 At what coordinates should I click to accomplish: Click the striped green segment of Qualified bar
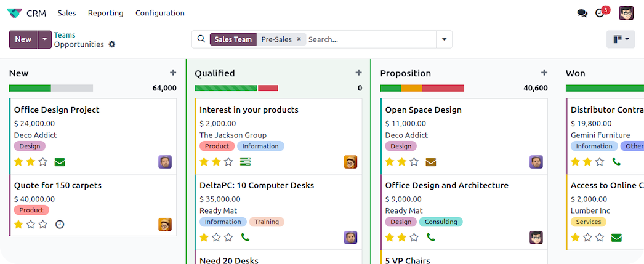point(226,88)
